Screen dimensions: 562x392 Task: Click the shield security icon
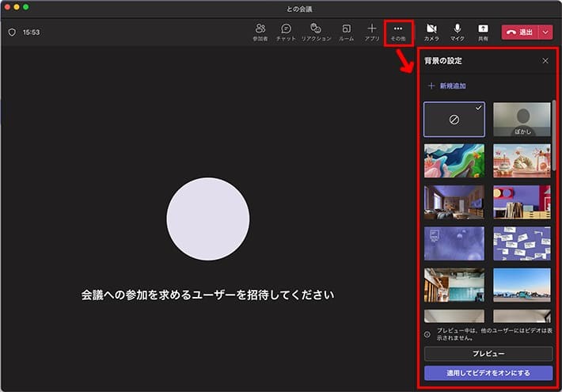(12, 32)
